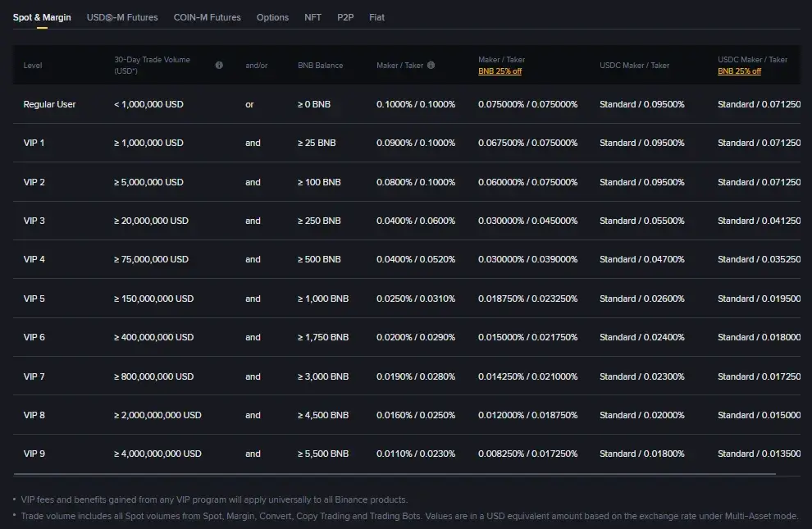The height and width of the screenshot is (529, 812).
Task: Select the VIP 1 level cell
Action: (34, 143)
